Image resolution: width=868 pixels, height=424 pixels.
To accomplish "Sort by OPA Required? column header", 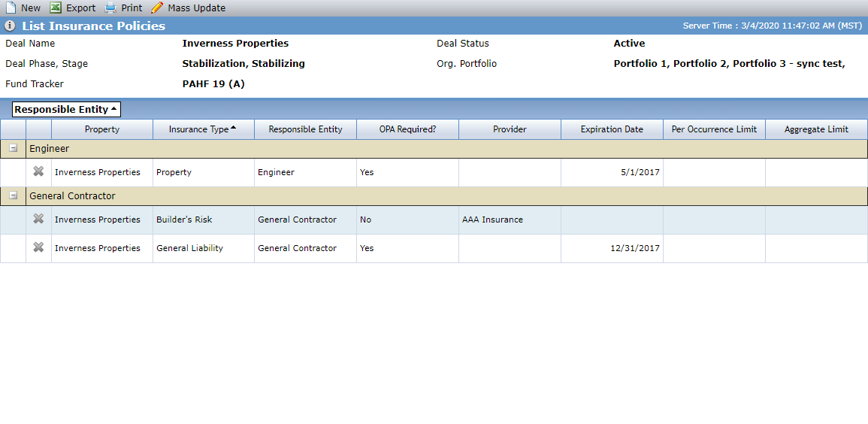I will click(x=407, y=129).
